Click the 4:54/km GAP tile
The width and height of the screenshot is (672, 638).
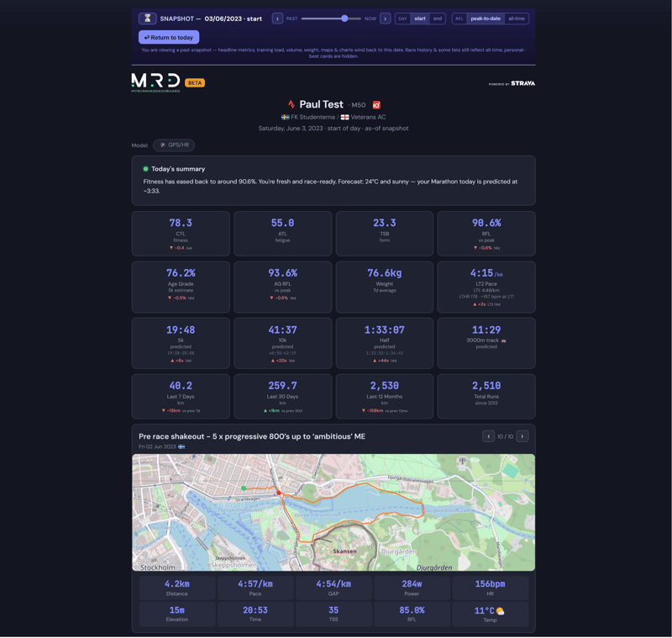coord(333,588)
